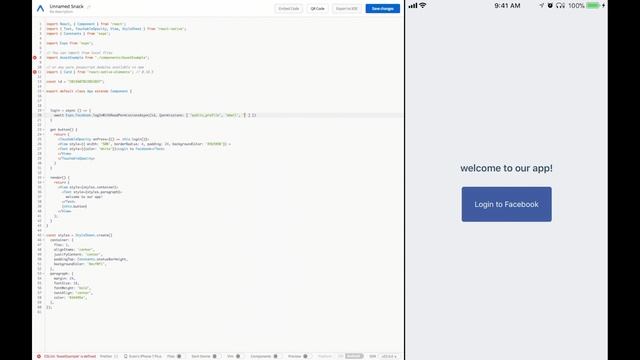Viewport: 640px width, 360px height.
Task: Click 'welcome to our app!' text in preview
Action: 507,168
